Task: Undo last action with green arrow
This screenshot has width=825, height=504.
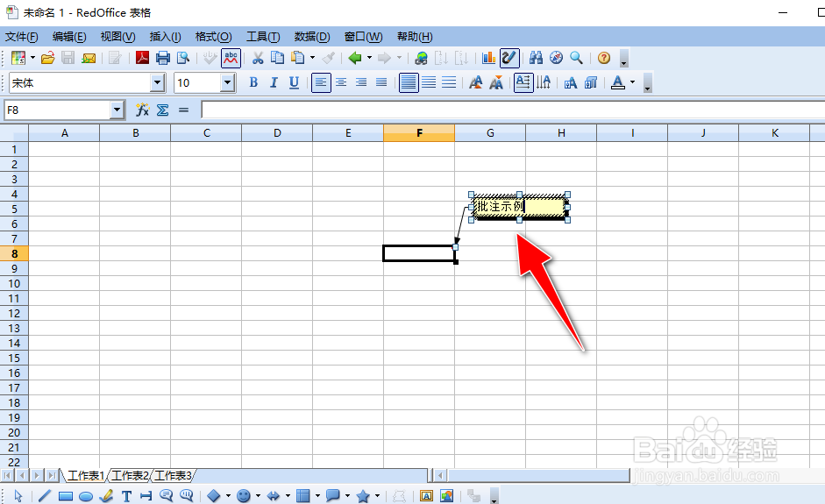Action: pyautogui.click(x=355, y=58)
